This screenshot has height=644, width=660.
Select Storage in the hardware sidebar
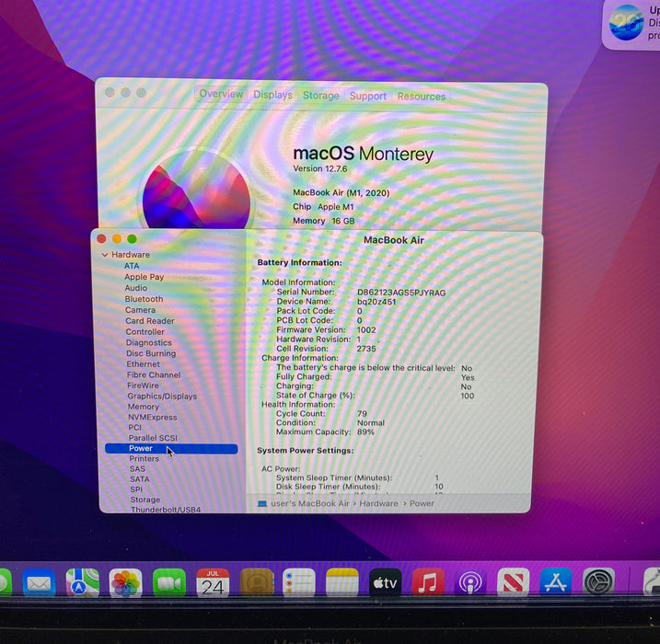(145, 500)
